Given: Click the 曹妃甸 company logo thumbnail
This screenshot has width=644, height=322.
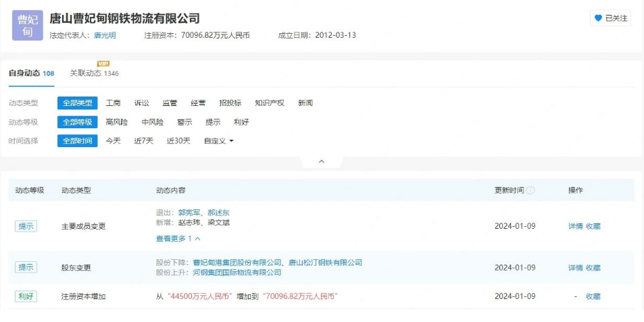Looking at the screenshot, I should pos(28,26).
